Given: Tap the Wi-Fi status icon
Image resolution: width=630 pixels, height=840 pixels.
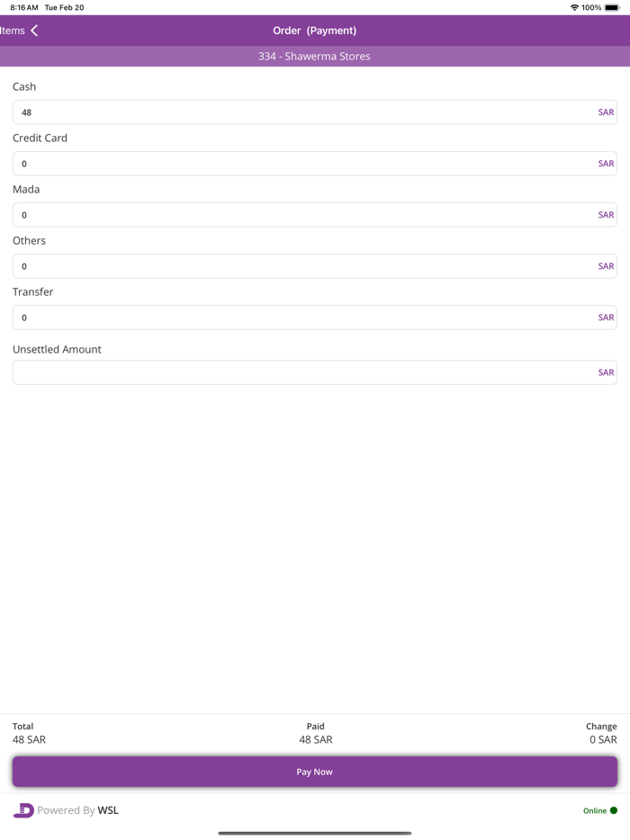Looking at the screenshot, I should (x=574, y=7).
